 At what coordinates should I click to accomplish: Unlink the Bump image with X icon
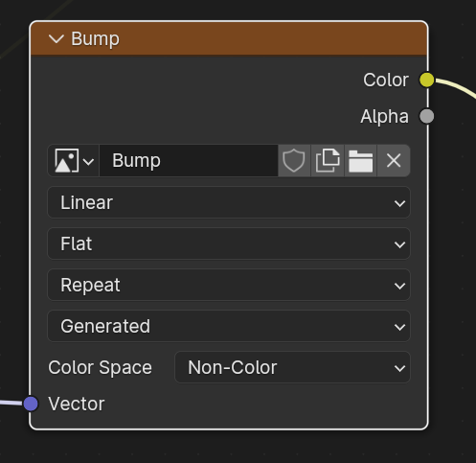click(394, 160)
